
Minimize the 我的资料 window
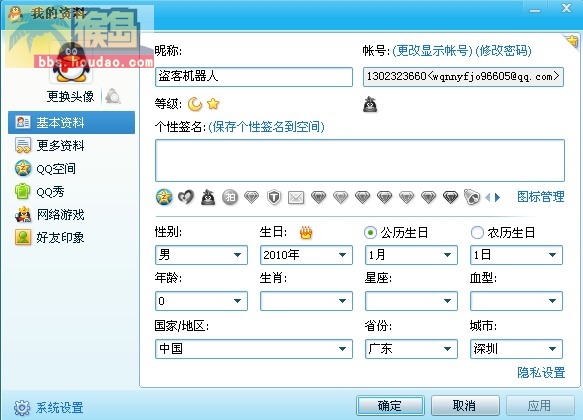pyautogui.click(x=535, y=10)
